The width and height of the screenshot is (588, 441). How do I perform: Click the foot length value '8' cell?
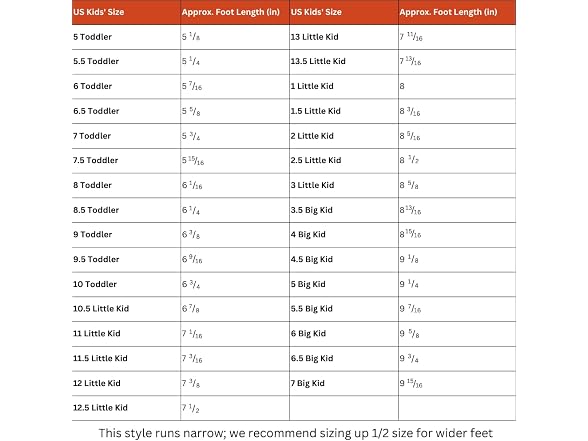(457, 86)
